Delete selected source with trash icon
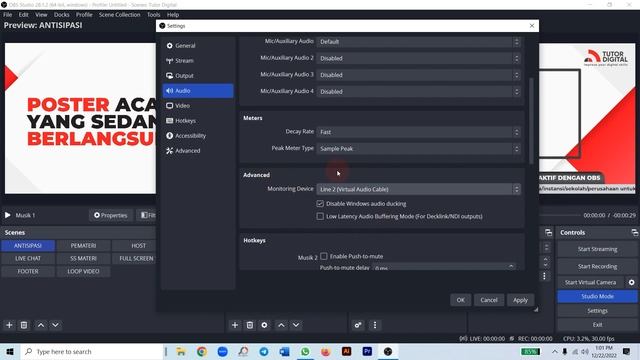This screenshot has height=360, width=640. pos(250,325)
